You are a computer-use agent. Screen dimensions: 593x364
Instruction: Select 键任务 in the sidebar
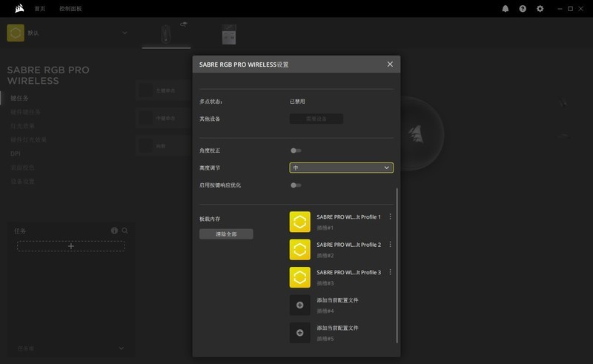20,98
